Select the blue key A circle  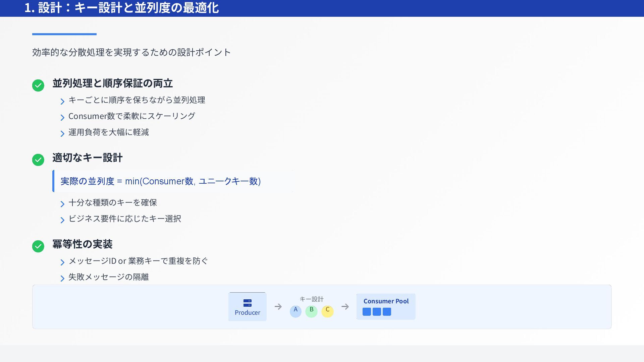pyautogui.click(x=296, y=311)
